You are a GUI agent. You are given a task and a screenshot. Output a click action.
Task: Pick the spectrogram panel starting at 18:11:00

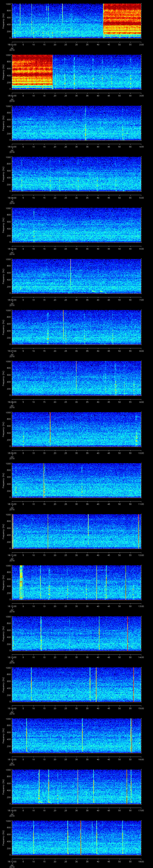tap(76, 531)
